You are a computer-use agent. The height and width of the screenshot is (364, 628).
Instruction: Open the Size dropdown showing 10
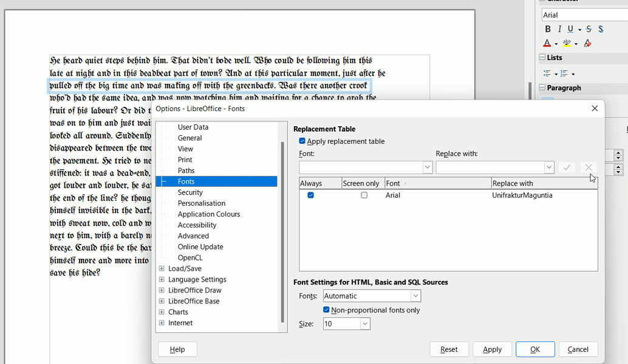[x=365, y=323]
